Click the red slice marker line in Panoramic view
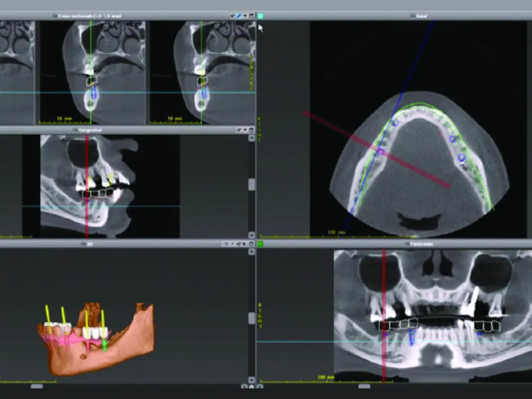Screen dimensions: 532x399 point(384,315)
